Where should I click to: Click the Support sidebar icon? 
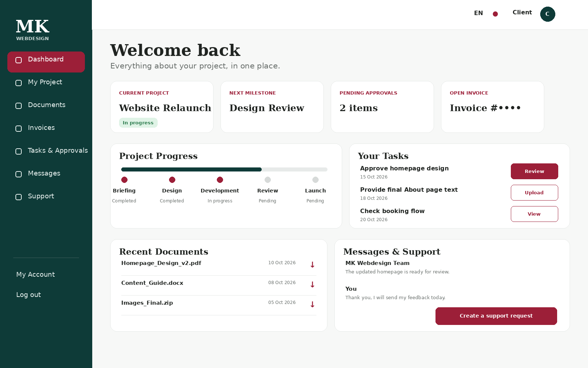tap(19, 197)
